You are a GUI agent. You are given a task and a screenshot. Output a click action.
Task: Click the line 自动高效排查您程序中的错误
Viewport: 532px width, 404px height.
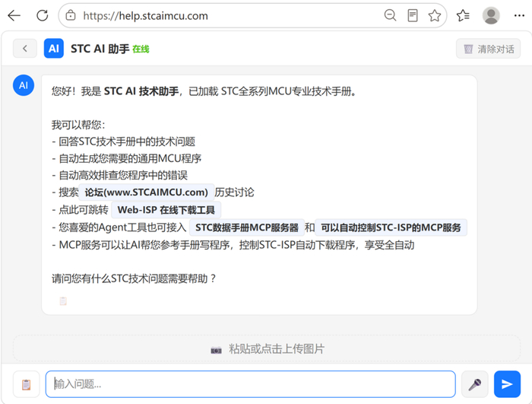(x=123, y=175)
